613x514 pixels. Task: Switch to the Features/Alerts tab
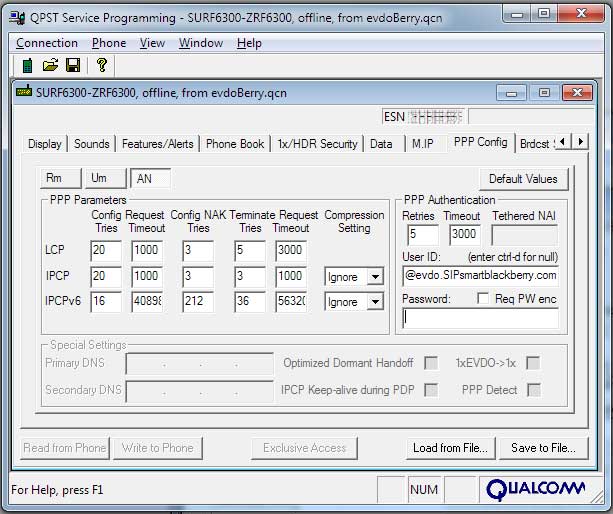158,144
